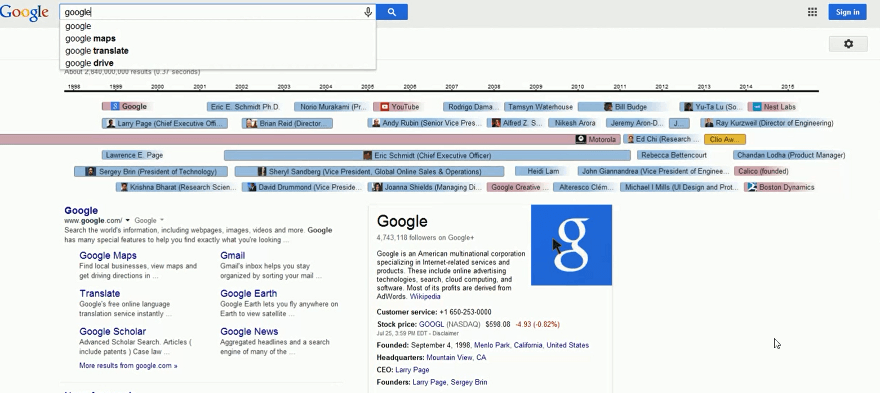Image resolution: width=880 pixels, height=393 pixels.
Task: Open the Google apps grid icon
Action: [x=812, y=12]
